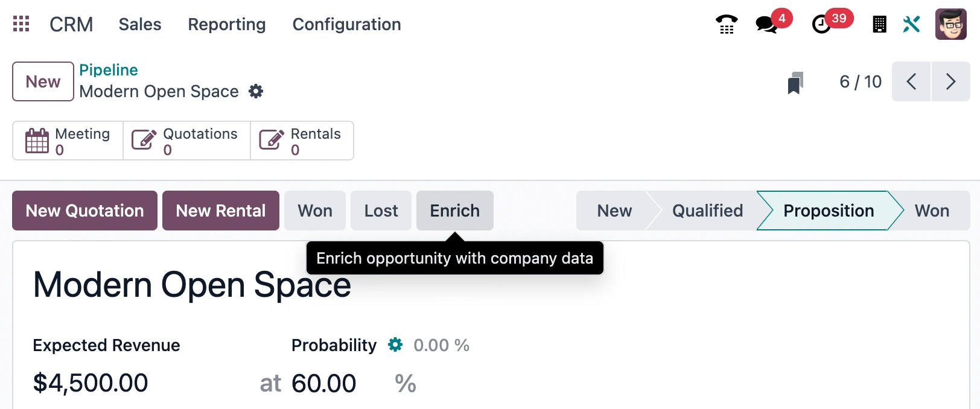980x409 pixels.
Task: Open the VoIP phone dialer icon
Action: (x=727, y=24)
